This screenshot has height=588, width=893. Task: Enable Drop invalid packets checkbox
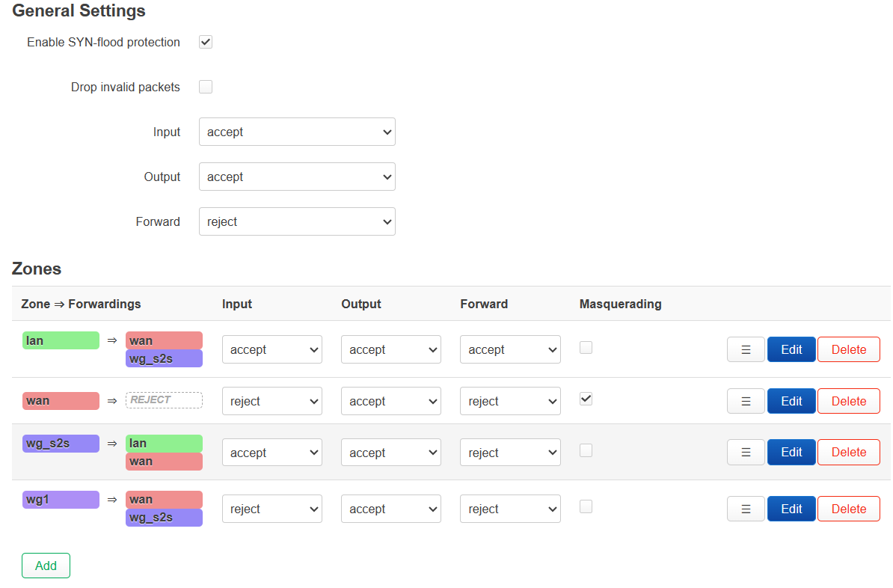click(206, 87)
